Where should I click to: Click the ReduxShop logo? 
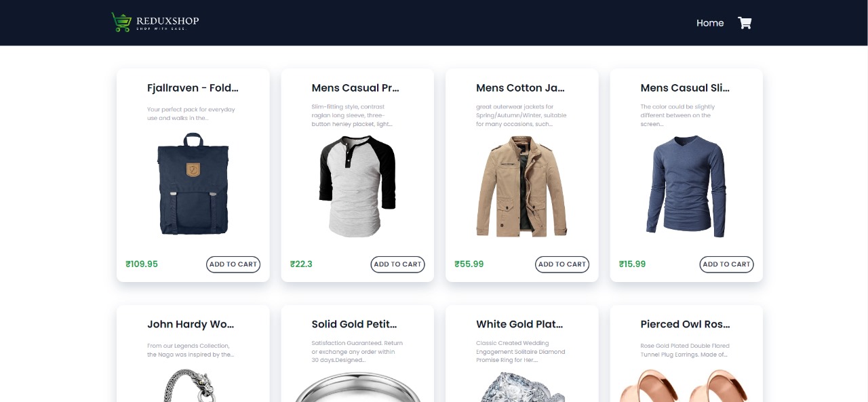pos(155,22)
